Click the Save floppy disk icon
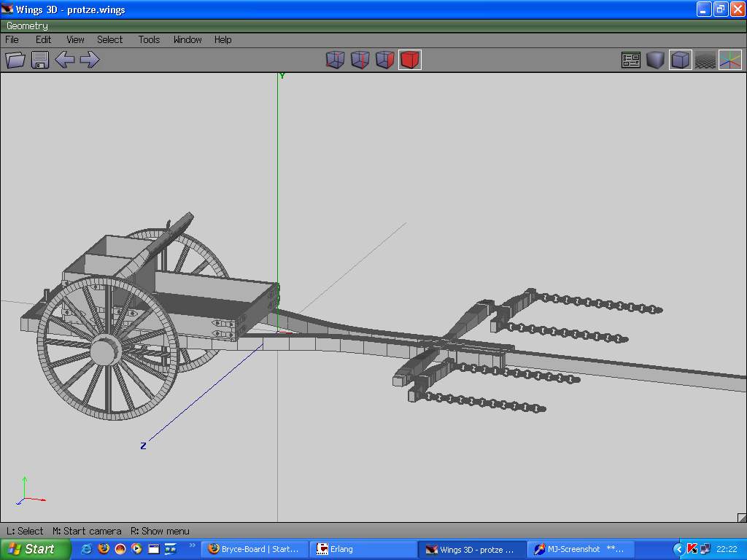 [x=40, y=60]
